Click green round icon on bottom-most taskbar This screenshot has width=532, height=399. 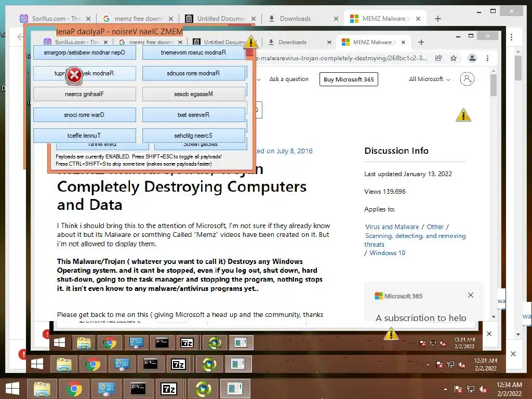pyautogui.click(x=203, y=389)
